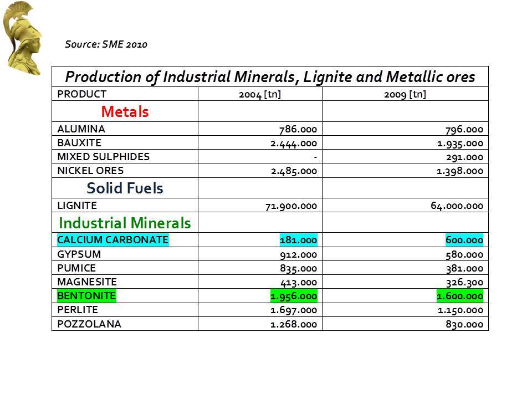Select the BAUXITE row label

[x=79, y=143]
